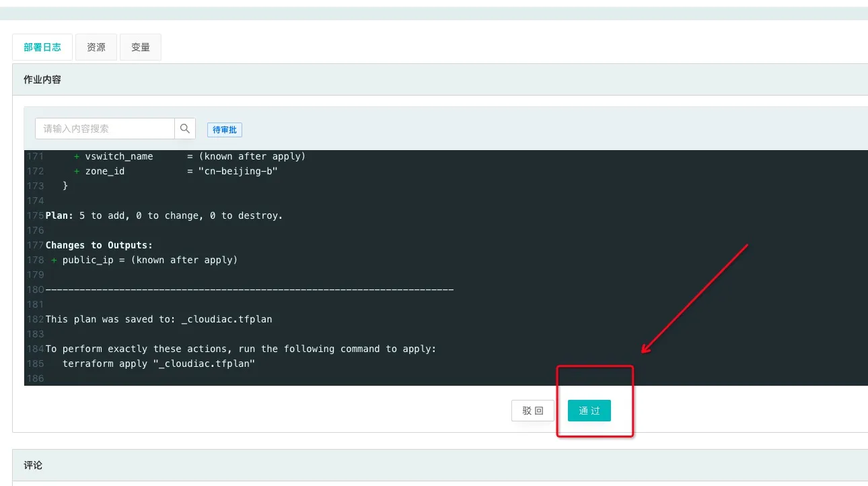Click the public_ip output line
This screenshot has width=868, height=486.
(145, 260)
